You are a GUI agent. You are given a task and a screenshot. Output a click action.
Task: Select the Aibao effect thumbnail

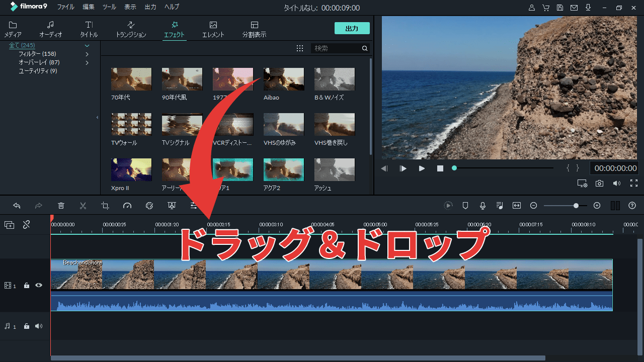coord(284,79)
